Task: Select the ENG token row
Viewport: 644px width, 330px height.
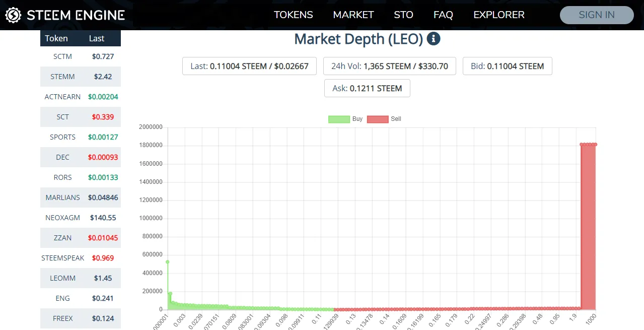Action: pos(81,298)
